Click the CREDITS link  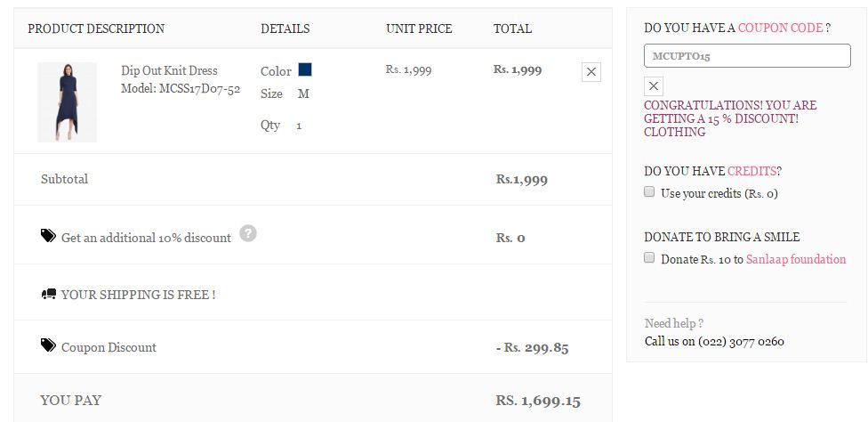[752, 171]
